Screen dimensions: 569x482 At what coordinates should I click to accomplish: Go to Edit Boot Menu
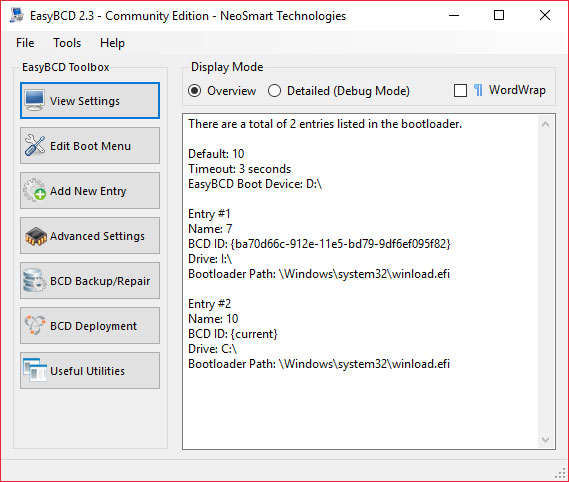coord(90,146)
